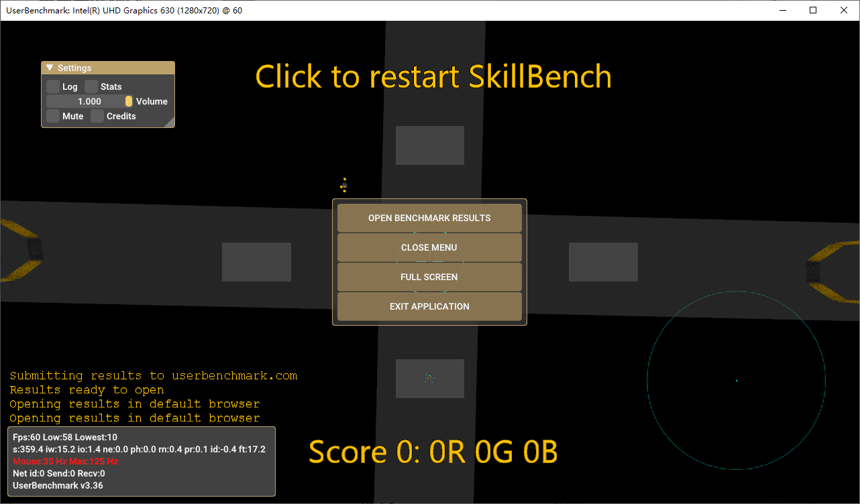Screen dimensions: 860x504
Task: Click 'Net id:0 Send:0 Recv:0' line
Action: [59, 473]
